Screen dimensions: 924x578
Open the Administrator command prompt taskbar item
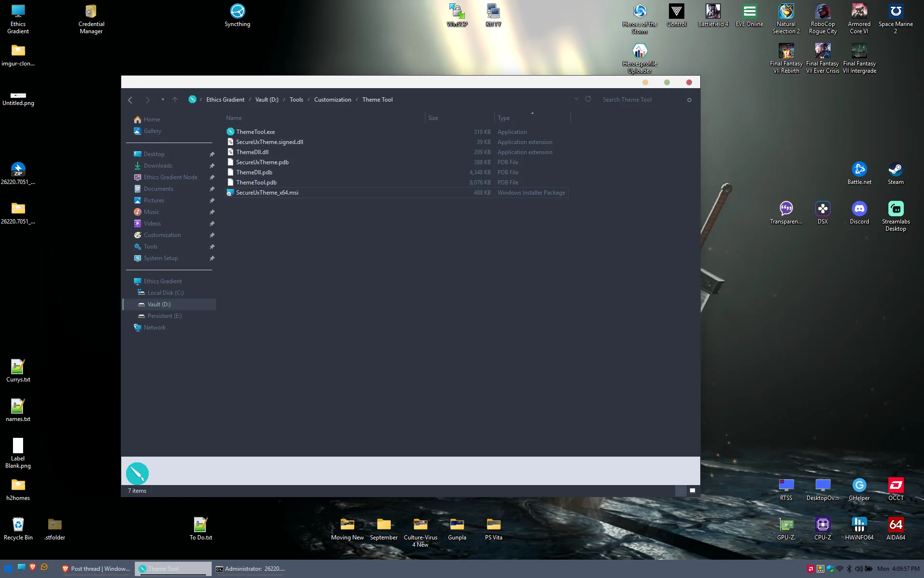pyautogui.click(x=250, y=569)
